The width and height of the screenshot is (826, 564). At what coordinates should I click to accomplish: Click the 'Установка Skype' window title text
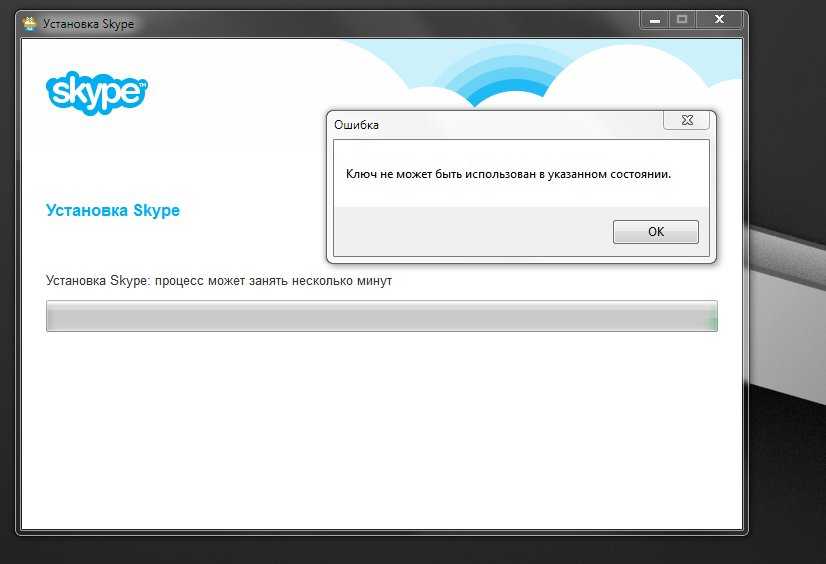88,24
